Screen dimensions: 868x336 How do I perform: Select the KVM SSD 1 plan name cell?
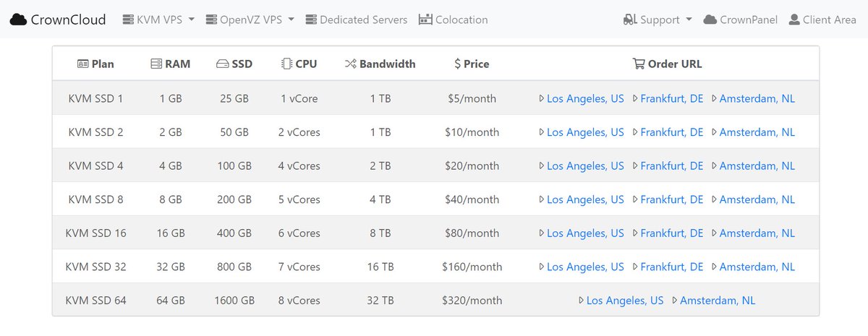[95, 98]
